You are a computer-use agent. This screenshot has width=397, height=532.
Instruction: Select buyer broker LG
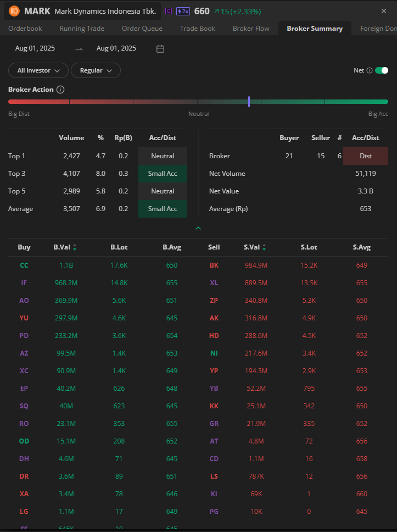24,512
